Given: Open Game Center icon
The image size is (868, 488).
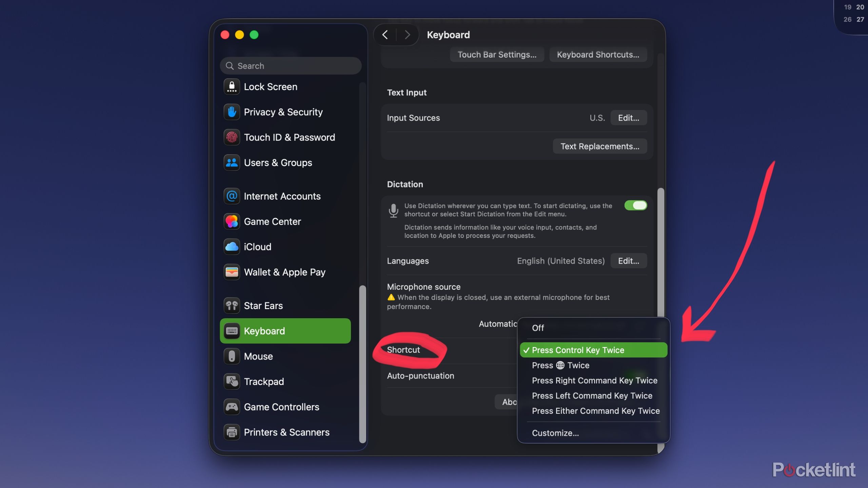Looking at the screenshot, I should tap(232, 222).
